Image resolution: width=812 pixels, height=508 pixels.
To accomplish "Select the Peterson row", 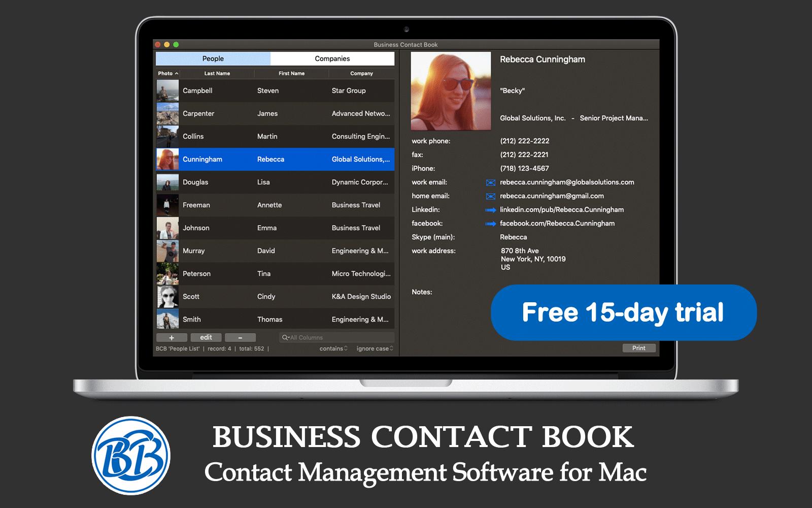I will 275,274.
